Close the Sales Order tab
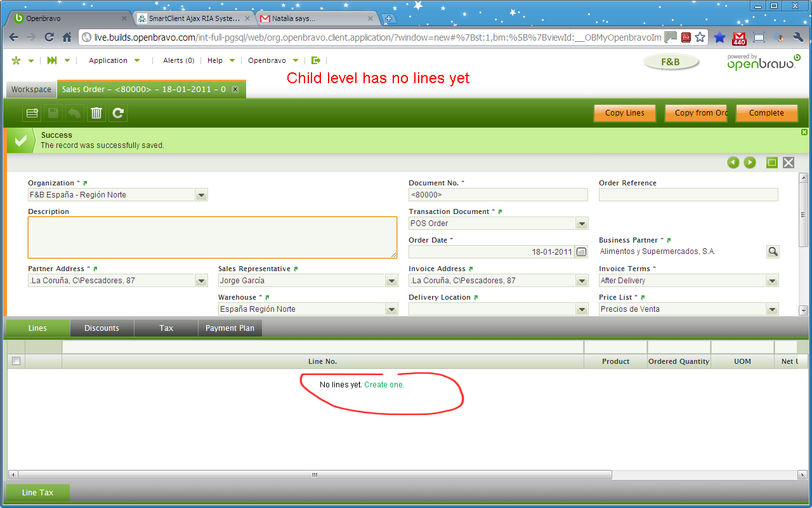This screenshot has width=812, height=508. [x=235, y=90]
